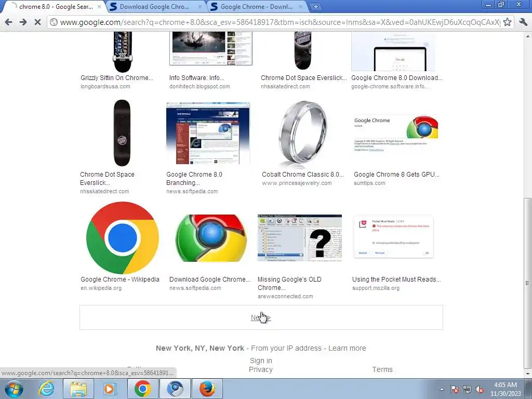The width and height of the screenshot is (532, 399).
Task: Click the vertical scrollbar thumb
Action: click(528, 283)
